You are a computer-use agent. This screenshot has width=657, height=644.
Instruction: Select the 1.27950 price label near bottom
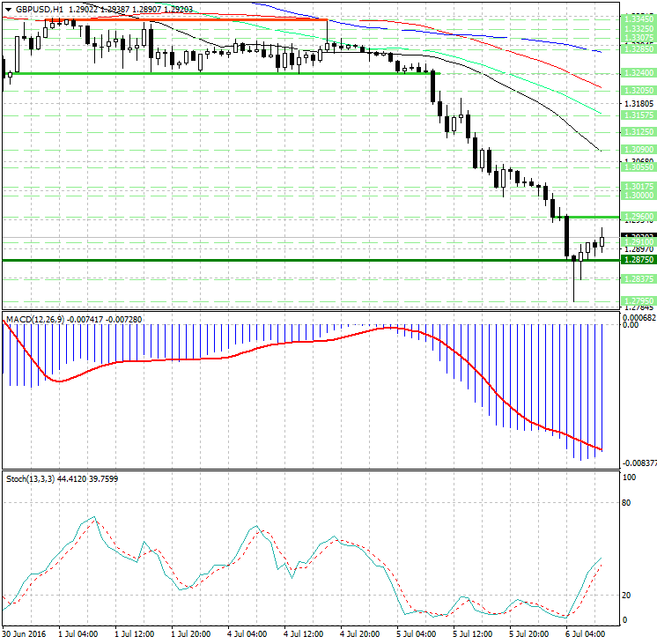(x=638, y=300)
